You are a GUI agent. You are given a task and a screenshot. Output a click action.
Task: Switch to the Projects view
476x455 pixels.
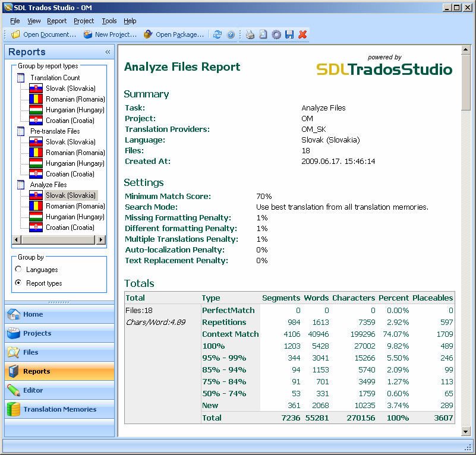coord(59,333)
